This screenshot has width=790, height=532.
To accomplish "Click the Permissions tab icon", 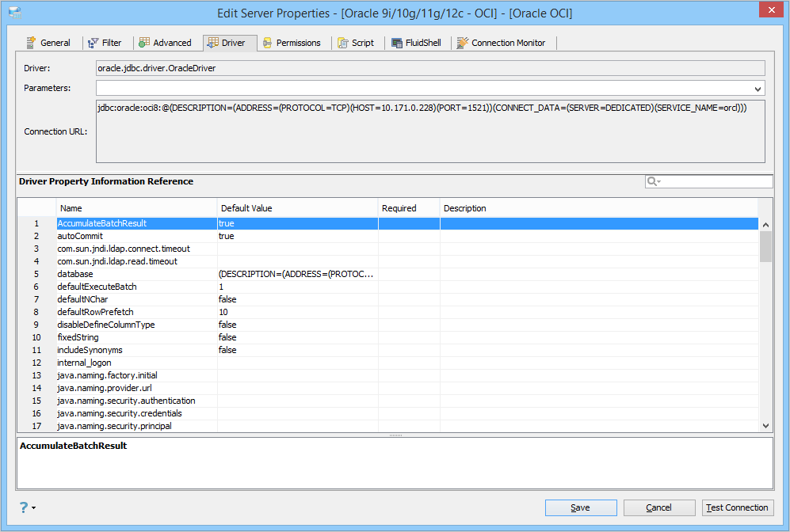I will click(268, 44).
